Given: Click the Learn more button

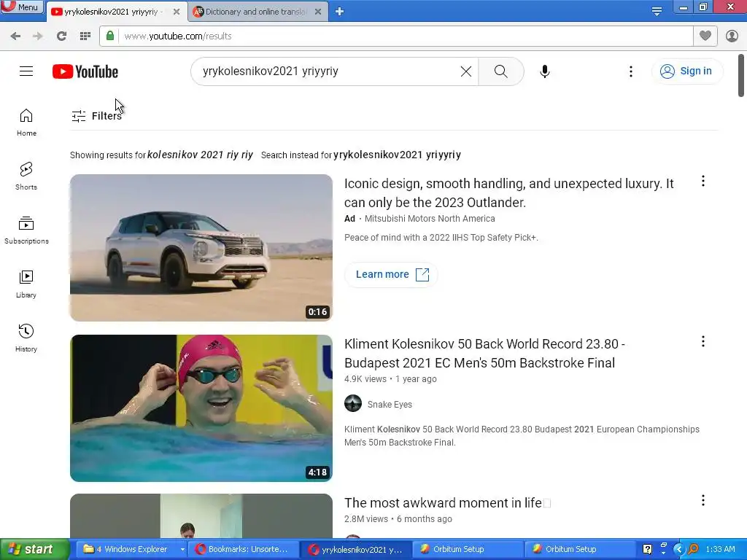Looking at the screenshot, I should pos(391,275).
